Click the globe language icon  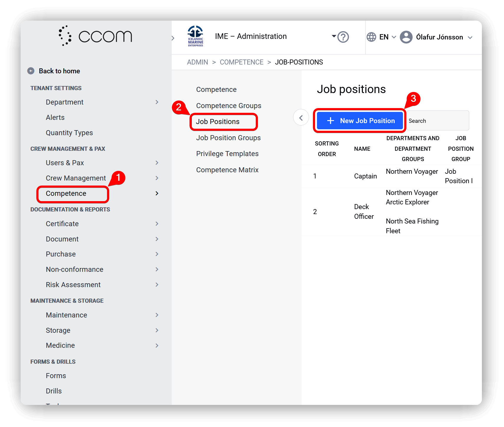tap(371, 37)
